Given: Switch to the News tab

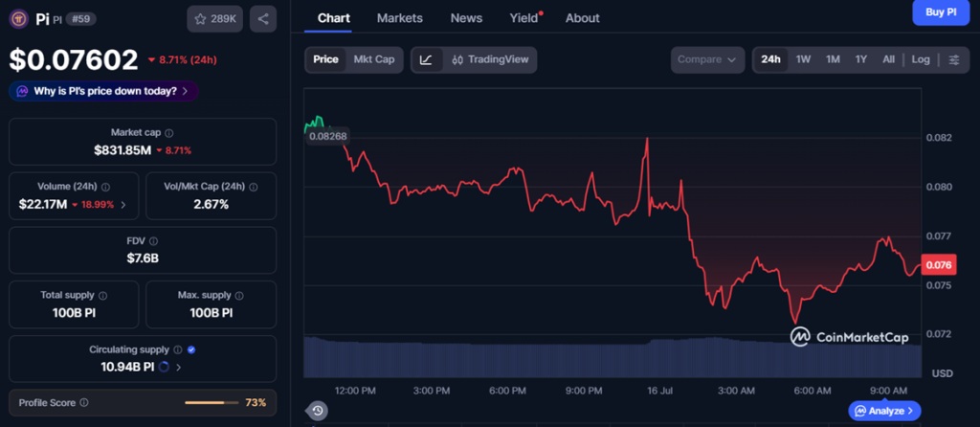Looking at the screenshot, I should [466, 18].
